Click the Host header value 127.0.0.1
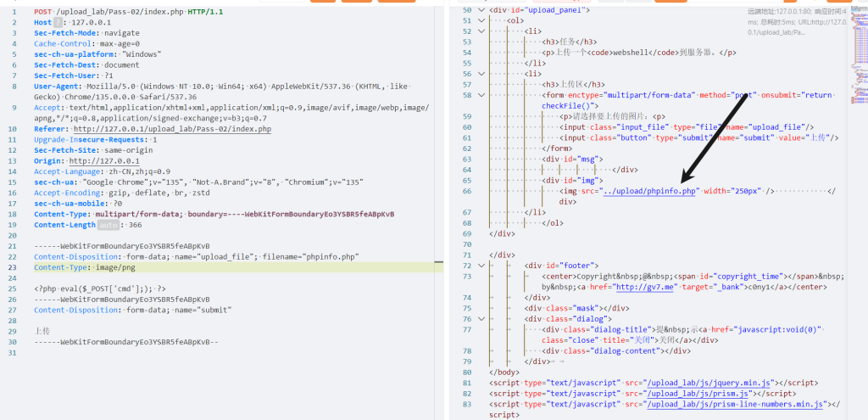The height and width of the screenshot is (420, 868). 91,23
